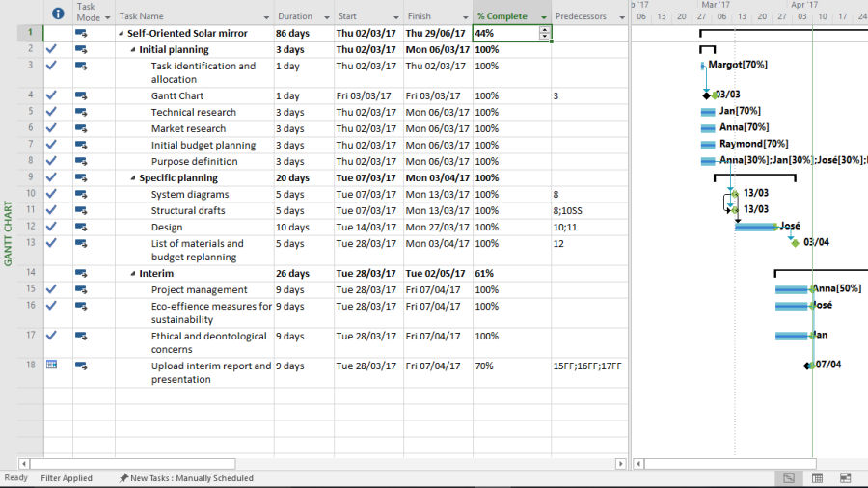Open the Duration column filter dropdown
Image resolution: width=868 pixels, height=488 pixels.
tap(325, 17)
